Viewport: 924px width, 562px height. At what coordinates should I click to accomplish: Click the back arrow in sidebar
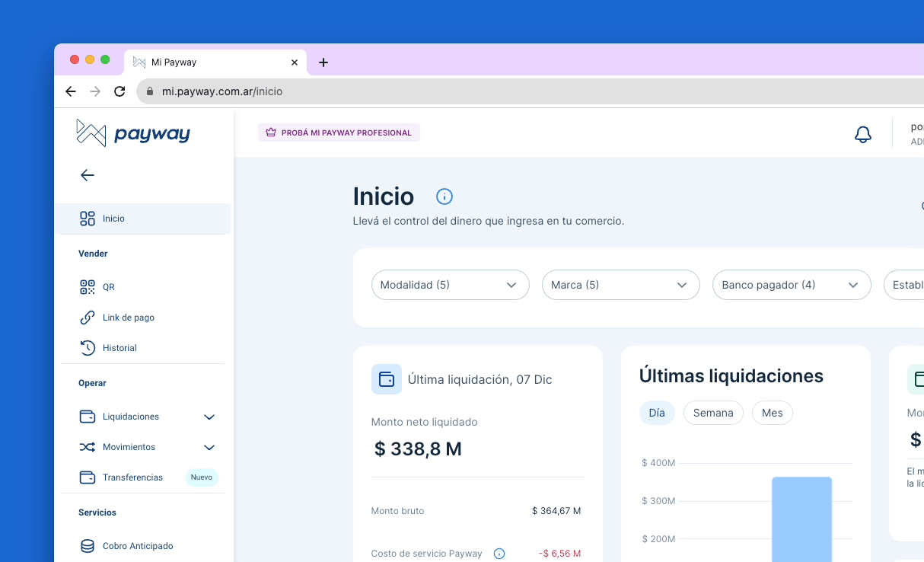pos(88,175)
